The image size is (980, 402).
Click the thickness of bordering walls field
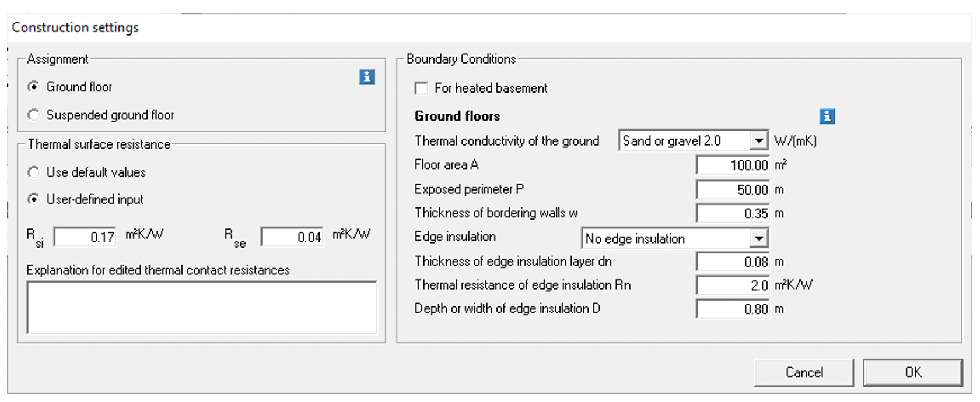(732, 213)
